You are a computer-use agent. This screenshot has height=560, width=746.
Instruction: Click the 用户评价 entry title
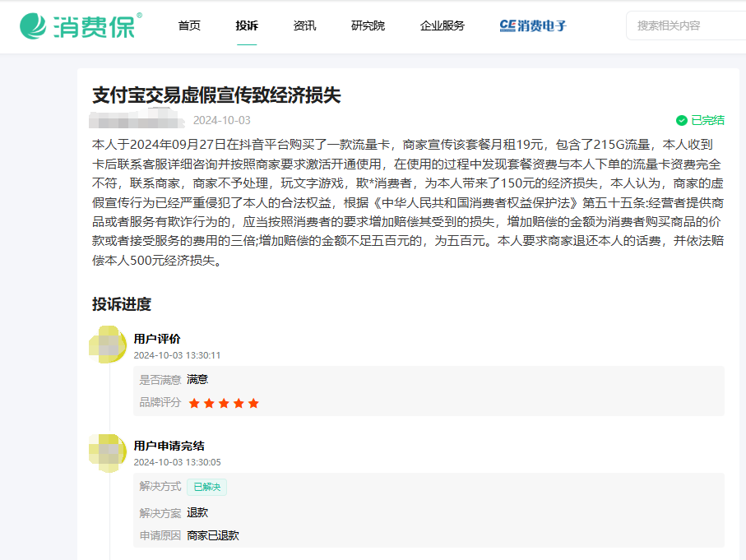tap(157, 339)
